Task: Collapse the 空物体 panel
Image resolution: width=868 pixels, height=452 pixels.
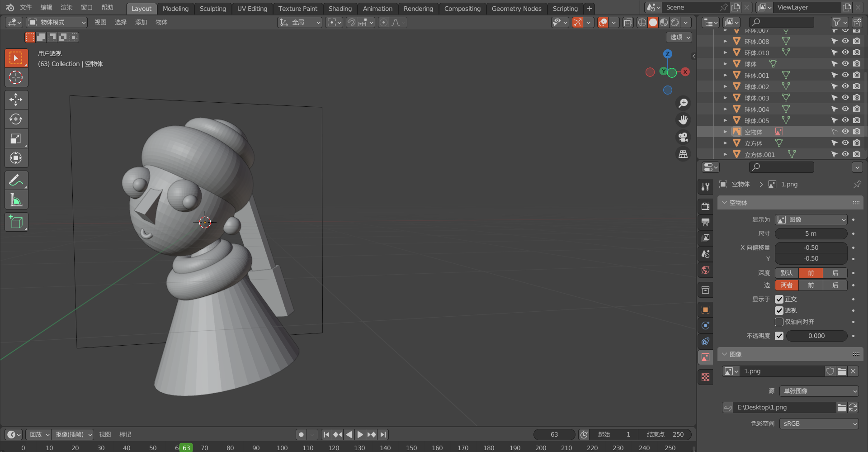Action: coord(790,203)
